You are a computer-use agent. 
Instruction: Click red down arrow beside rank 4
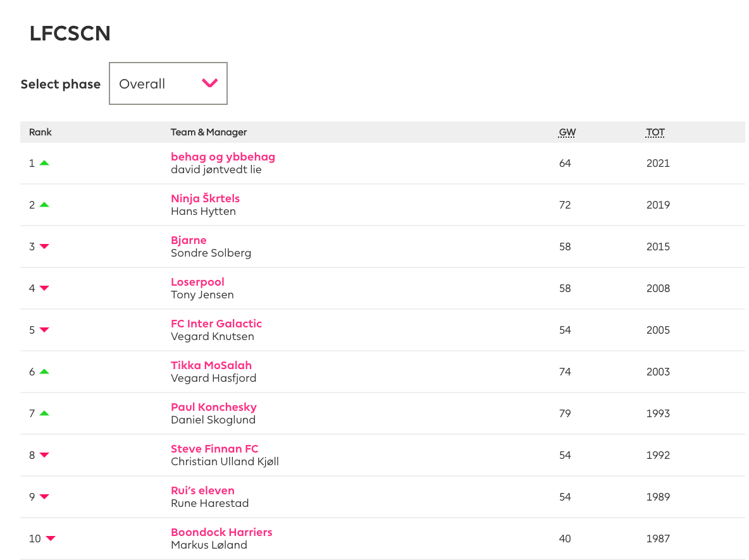click(44, 288)
